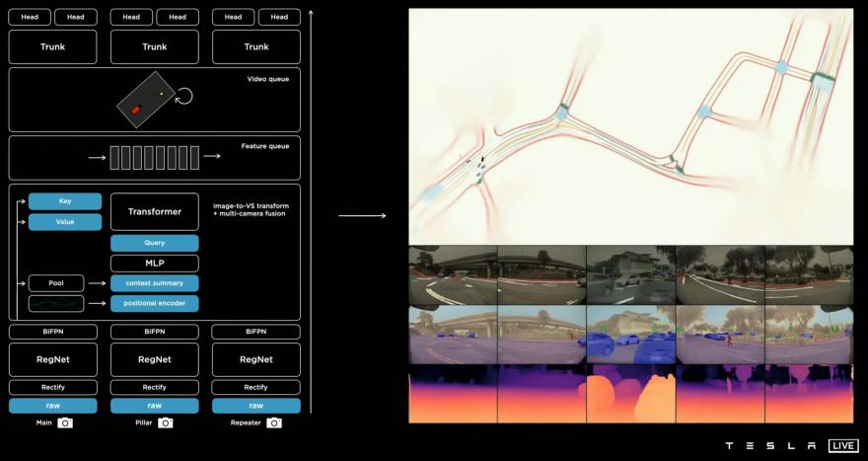
Task: Click the bird's-eye road map visualization
Action: [630, 126]
